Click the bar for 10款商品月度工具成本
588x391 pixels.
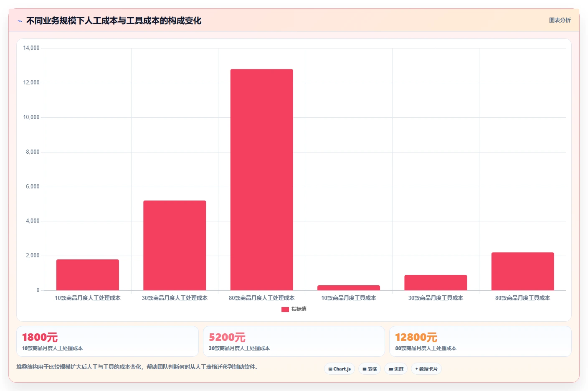pyautogui.click(x=349, y=288)
